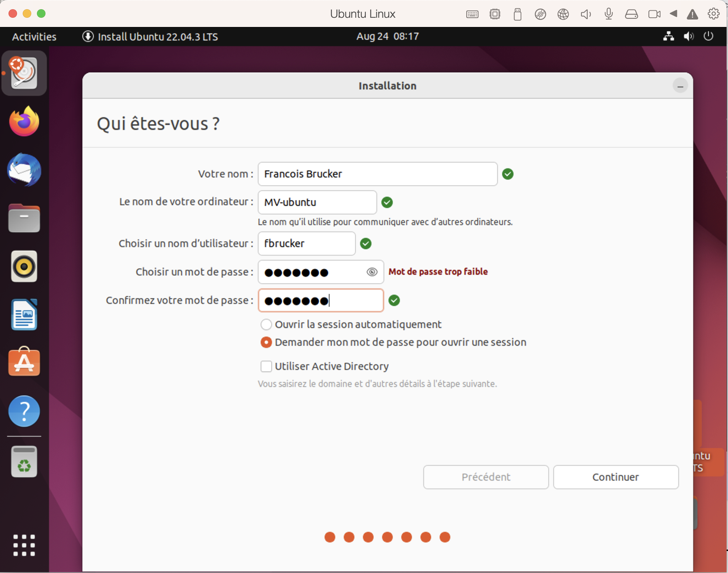Click the username field fbrucker
The height and width of the screenshot is (573, 728).
[x=306, y=244]
